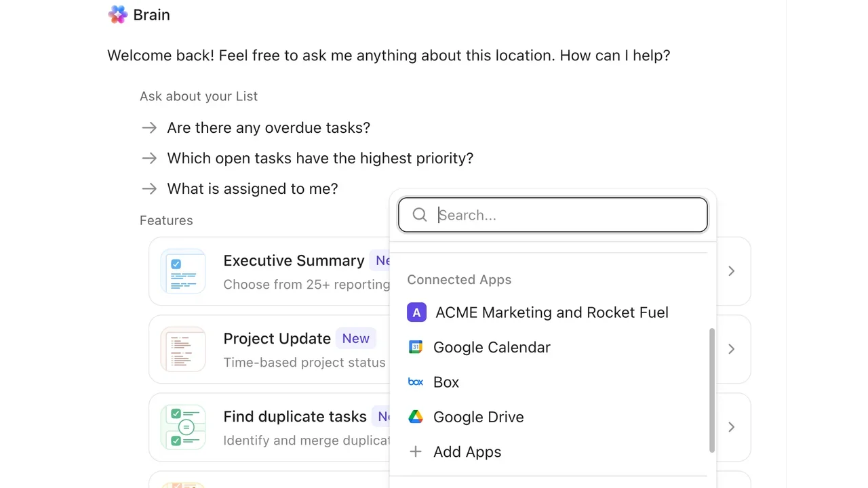Select ACME Marketing and Rocket Fuel
Screen dimensions: 868x488
point(553,312)
